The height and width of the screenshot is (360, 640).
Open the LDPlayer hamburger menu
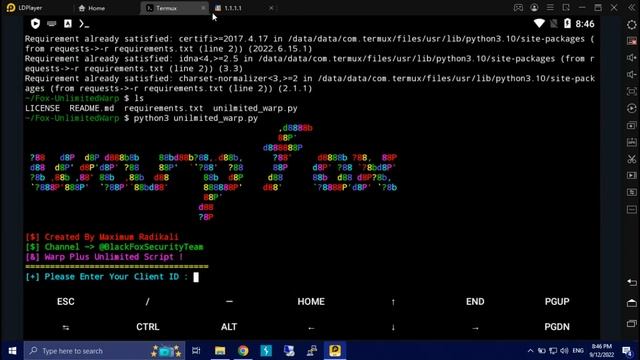click(x=550, y=8)
